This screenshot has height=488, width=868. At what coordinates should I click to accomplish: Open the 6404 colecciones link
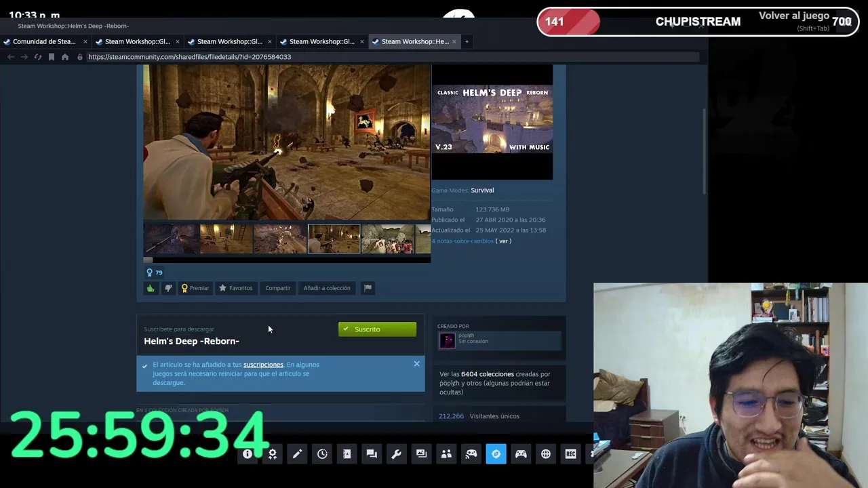coord(487,374)
